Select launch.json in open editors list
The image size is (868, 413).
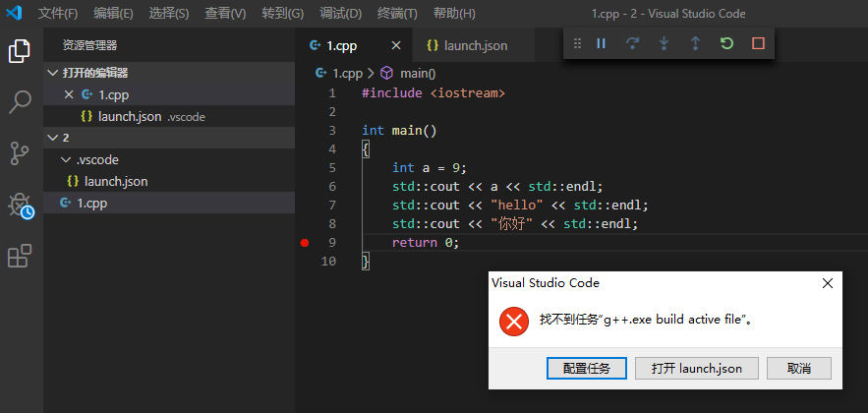click(169, 117)
